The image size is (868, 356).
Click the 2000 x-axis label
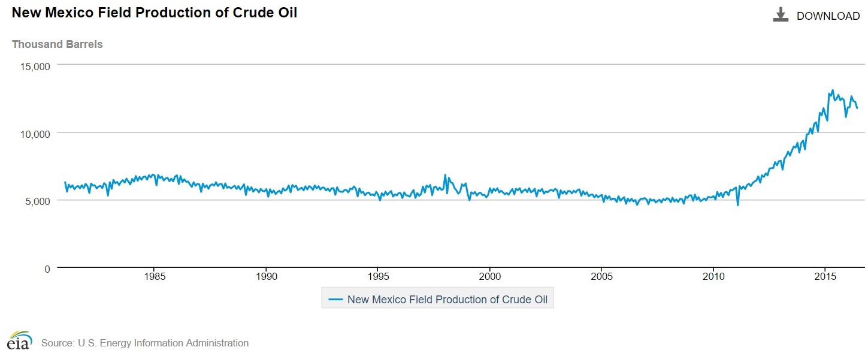pyautogui.click(x=490, y=277)
